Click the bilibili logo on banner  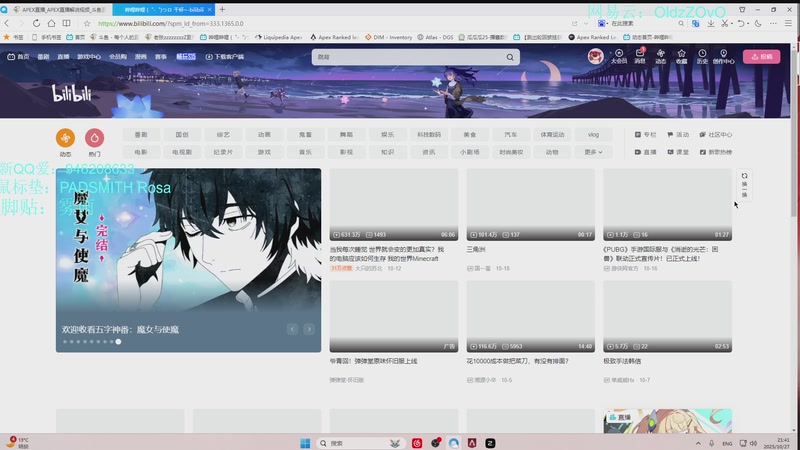click(71, 93)
